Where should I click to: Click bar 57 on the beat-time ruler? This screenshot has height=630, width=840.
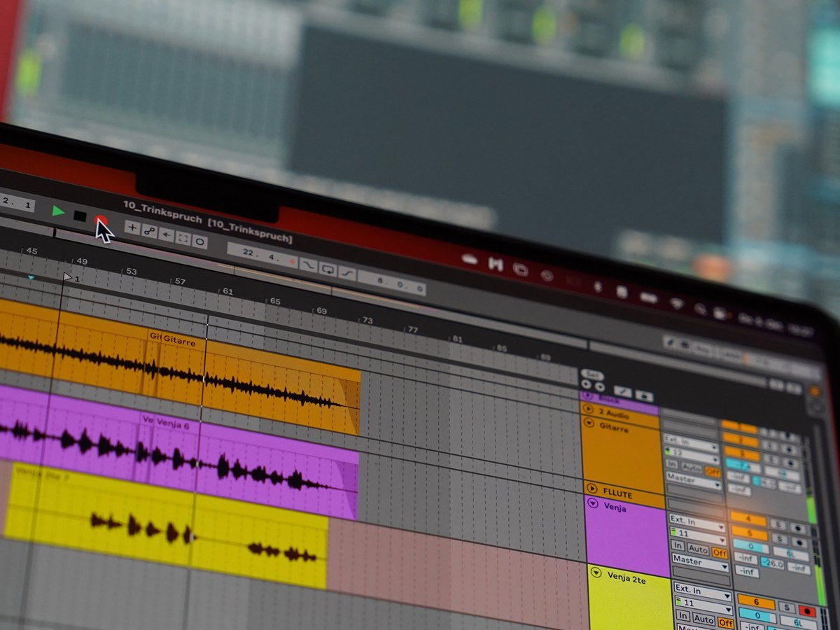(x=180, y=281)
